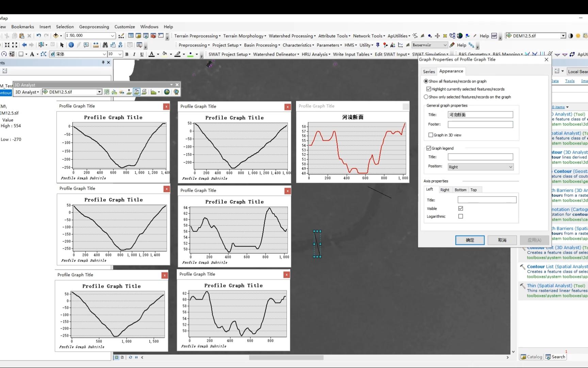Select the Right axis tab

coord(445,190)
